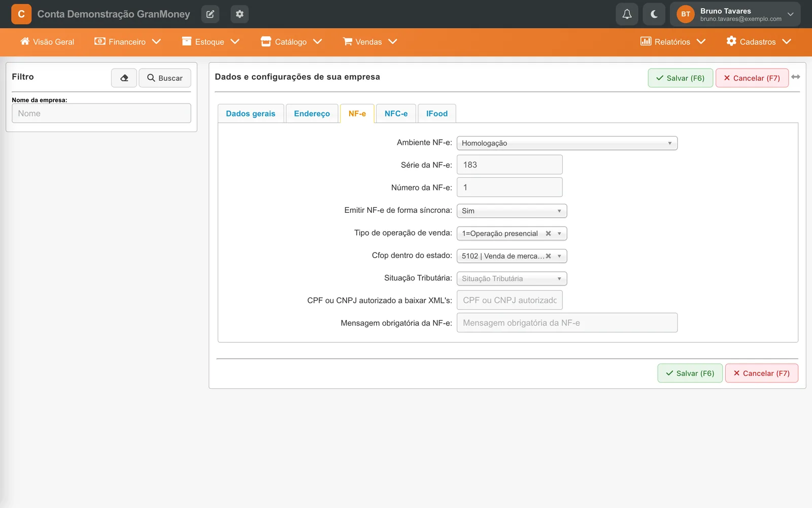Toggle dark mode moon icon

[x=654, y=14]
